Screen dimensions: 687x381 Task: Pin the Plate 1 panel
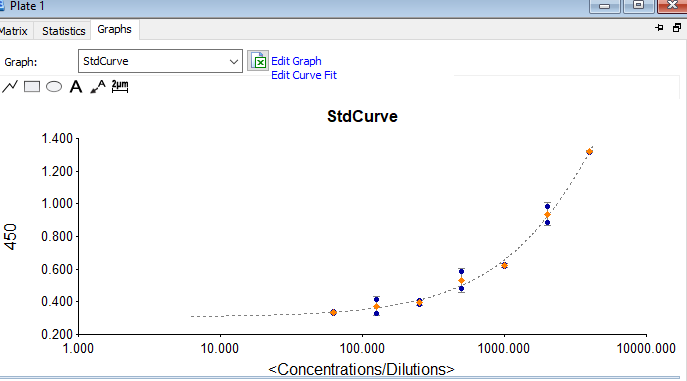(659, 28)
